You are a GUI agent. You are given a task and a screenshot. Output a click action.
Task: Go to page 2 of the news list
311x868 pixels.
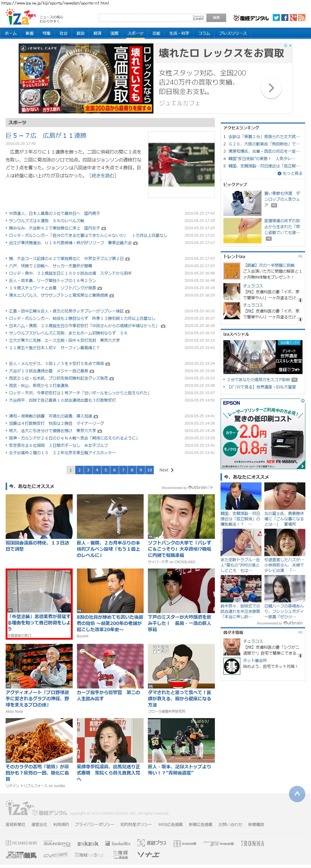tap(79, 470)
